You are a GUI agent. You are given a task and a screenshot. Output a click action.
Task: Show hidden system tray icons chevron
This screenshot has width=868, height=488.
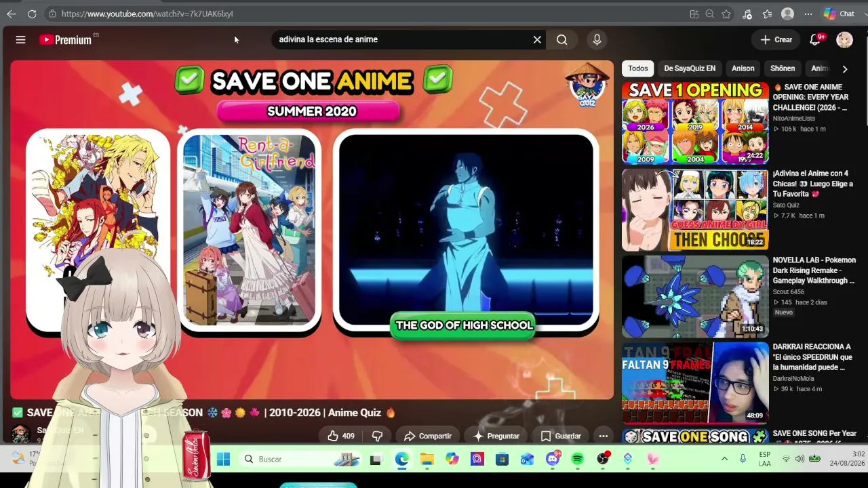(724, 459)
